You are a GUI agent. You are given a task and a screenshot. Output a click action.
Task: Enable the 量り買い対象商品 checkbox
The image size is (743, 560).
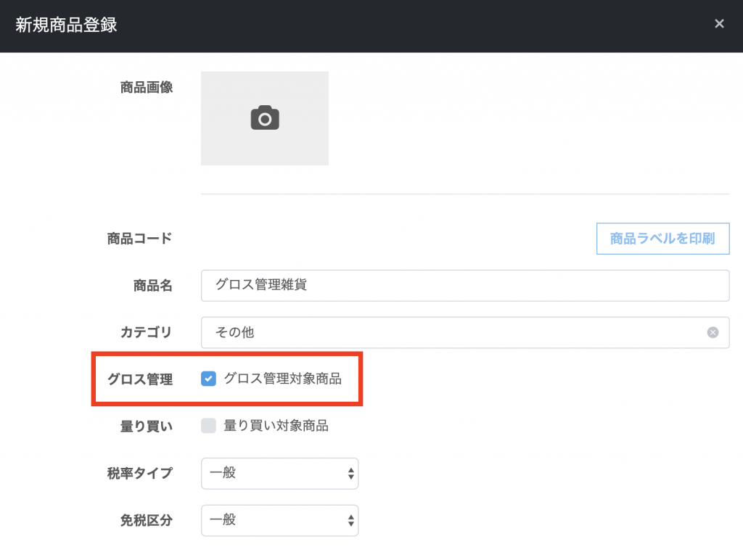click(x=209, y=426)
